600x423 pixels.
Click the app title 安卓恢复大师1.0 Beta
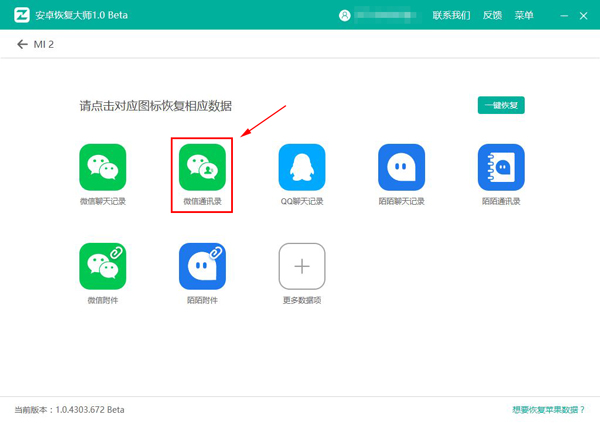82,15
